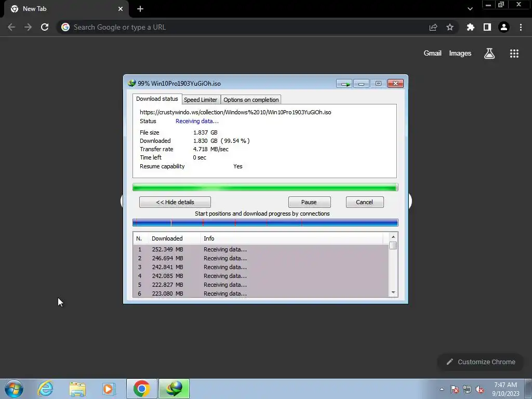Launch Internet Explorer from taskbar

click(46, 389)
